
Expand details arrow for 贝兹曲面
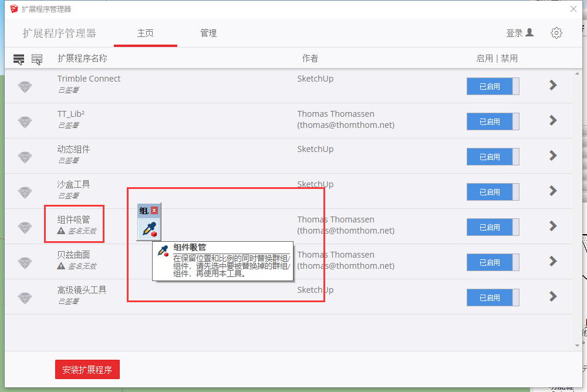pos(554,261)
